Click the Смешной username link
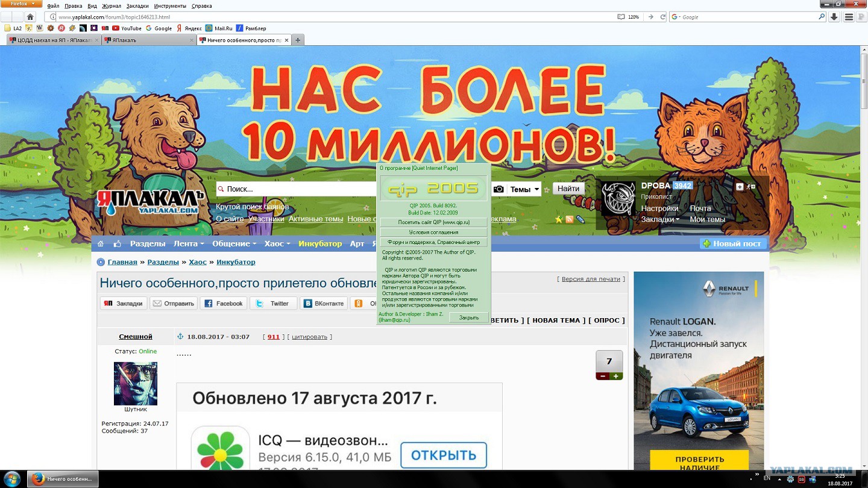Image resolution: width=868 pixels, height=488 pixels. (136, 337)
